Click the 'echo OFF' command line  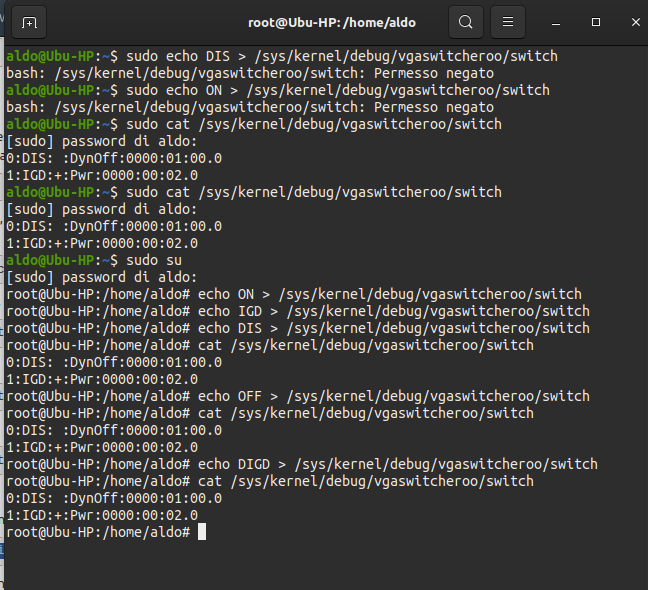pos(298,396)
